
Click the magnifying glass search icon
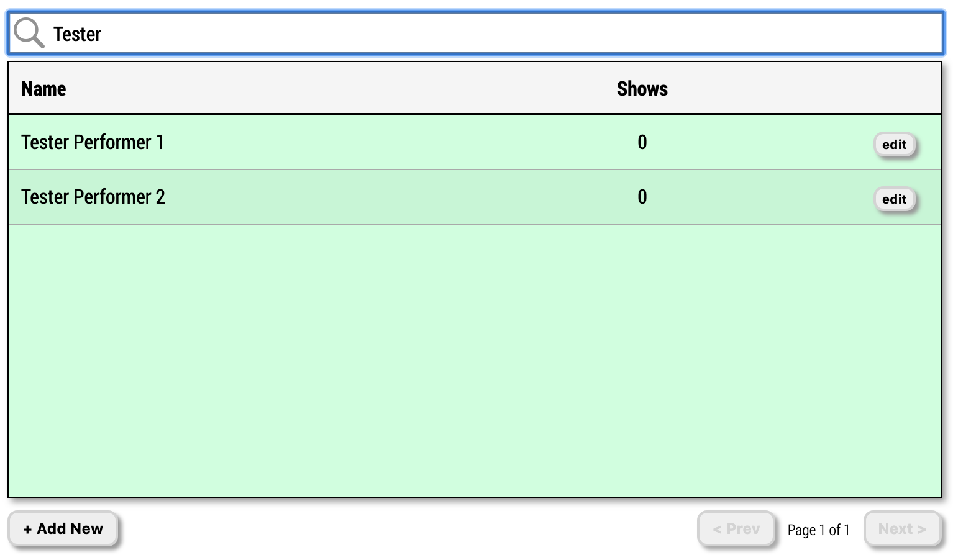coord(28,33)
